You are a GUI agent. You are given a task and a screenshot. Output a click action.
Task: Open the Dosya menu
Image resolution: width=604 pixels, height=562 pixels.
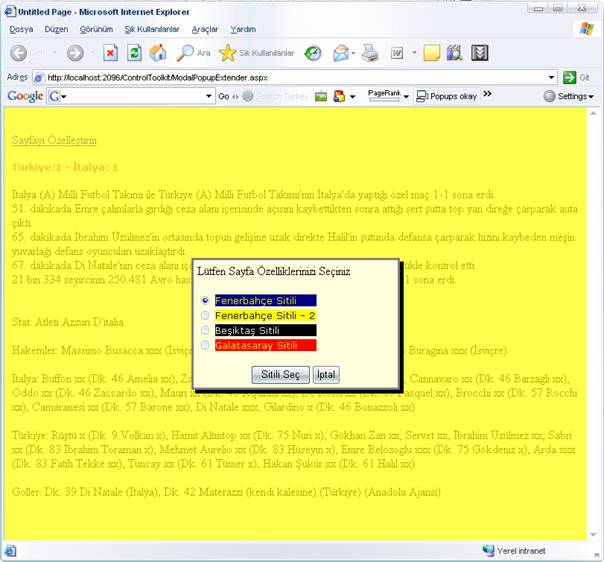(x=21, y=29)
